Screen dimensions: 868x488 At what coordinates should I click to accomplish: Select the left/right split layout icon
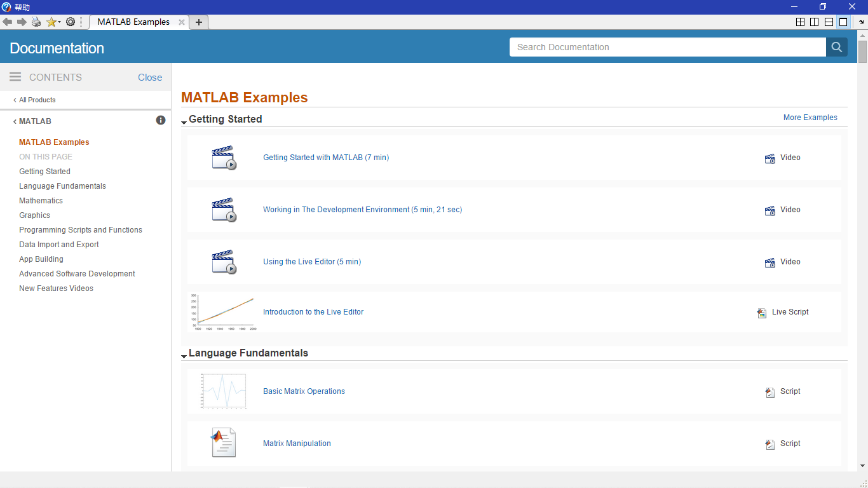[814, 22]
